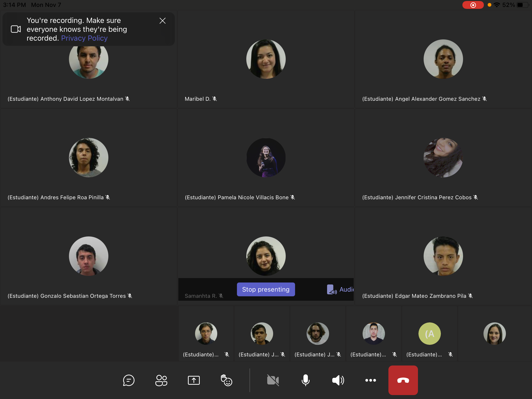The height and width of the screenshot is (399, 532).
Task: Turn on the camera toggle
Action: (x=273, y=380)
